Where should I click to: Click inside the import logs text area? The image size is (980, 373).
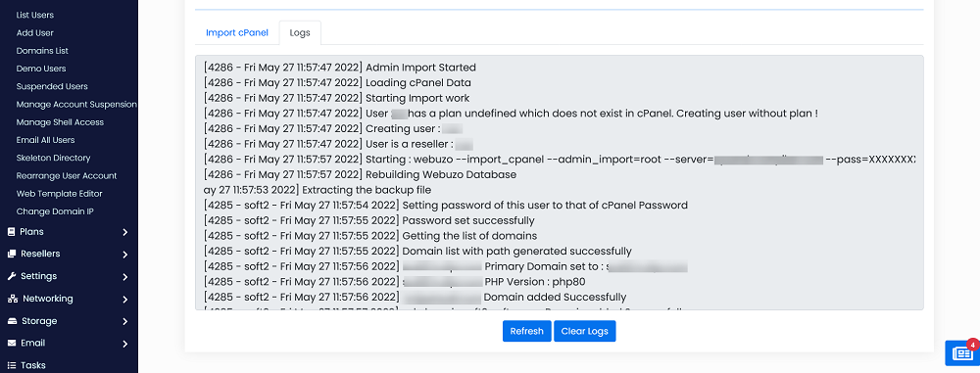click(560, 182)
